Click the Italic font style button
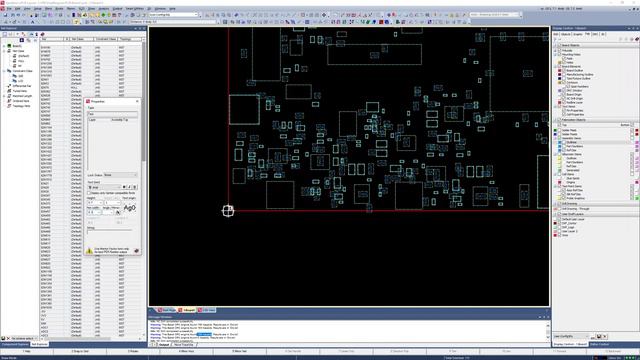The width and height of the screenshot is (640, 360). pyautogui.click(x=129, y=187)
